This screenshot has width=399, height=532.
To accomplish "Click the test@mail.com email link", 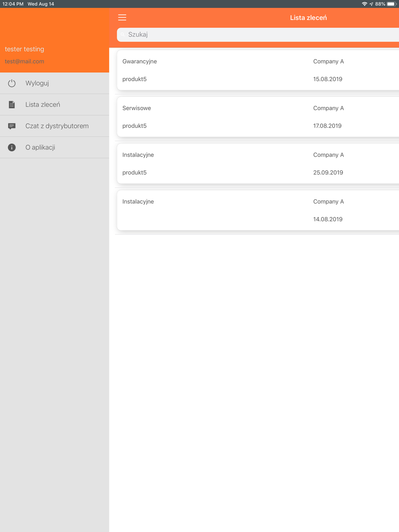I will click(24, 61).
